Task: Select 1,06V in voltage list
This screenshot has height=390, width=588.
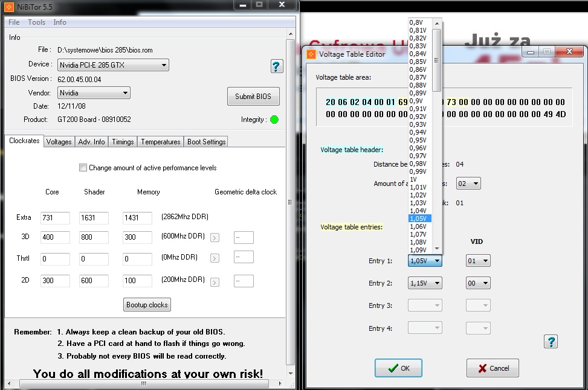Action: (x=420, y=226)
